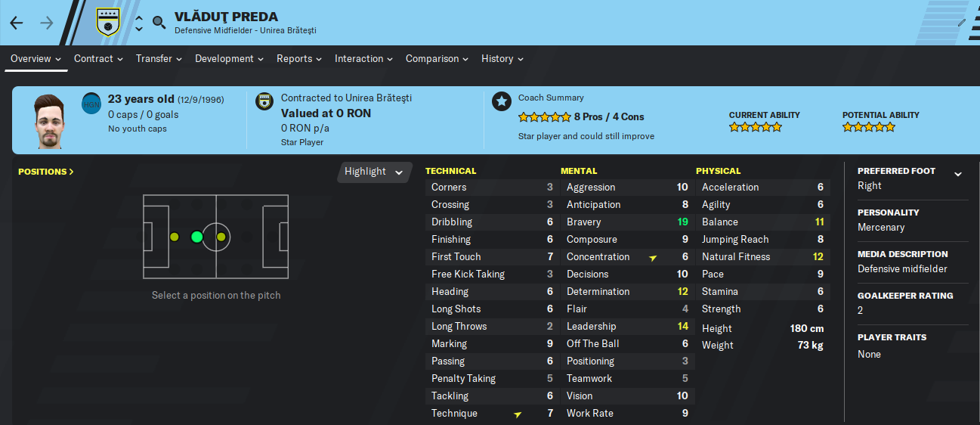Click the Coach Summary 8 Pros / 4 Cons text
980x425 pixels.
[x=609, y=116]
